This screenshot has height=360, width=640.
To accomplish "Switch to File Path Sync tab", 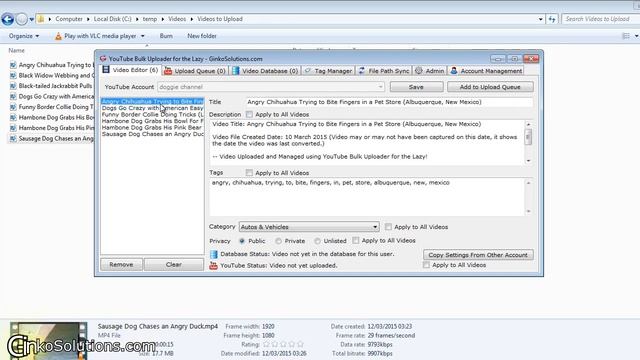I will (384, 71).
